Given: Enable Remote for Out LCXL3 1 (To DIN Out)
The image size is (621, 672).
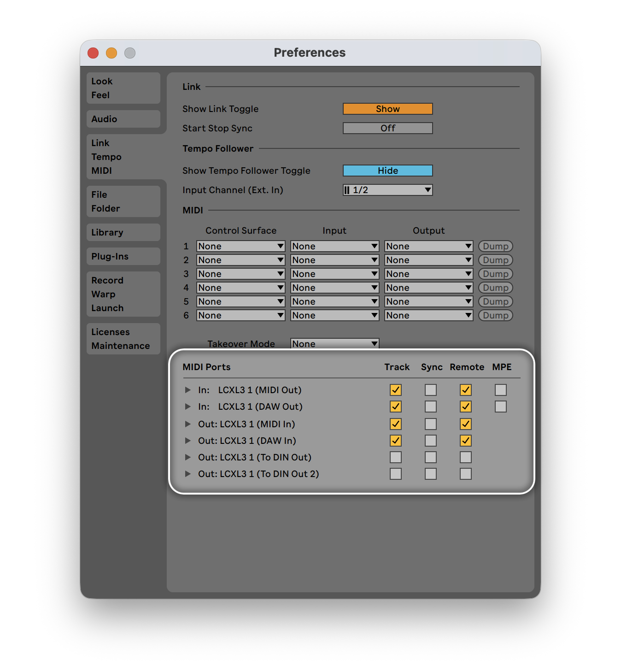Looking at the screenshot, I should point(466,457).
